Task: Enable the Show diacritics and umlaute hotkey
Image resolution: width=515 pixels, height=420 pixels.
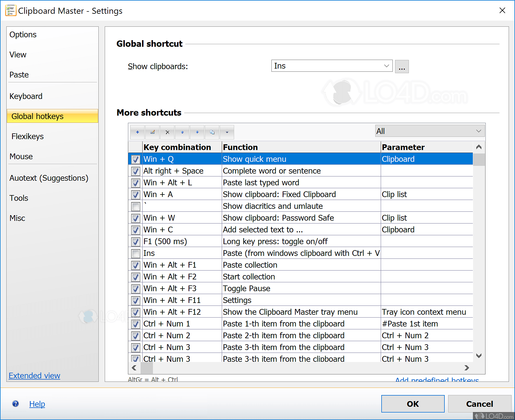Action: pos(135,206)
